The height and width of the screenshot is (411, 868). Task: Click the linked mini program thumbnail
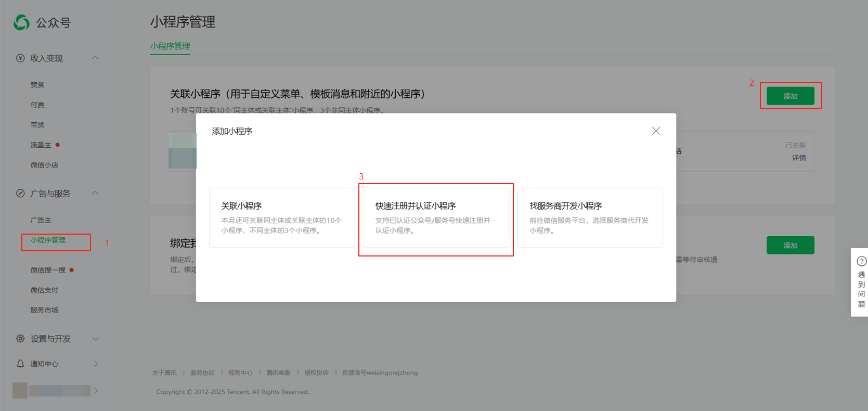click(x=182, y=150)
